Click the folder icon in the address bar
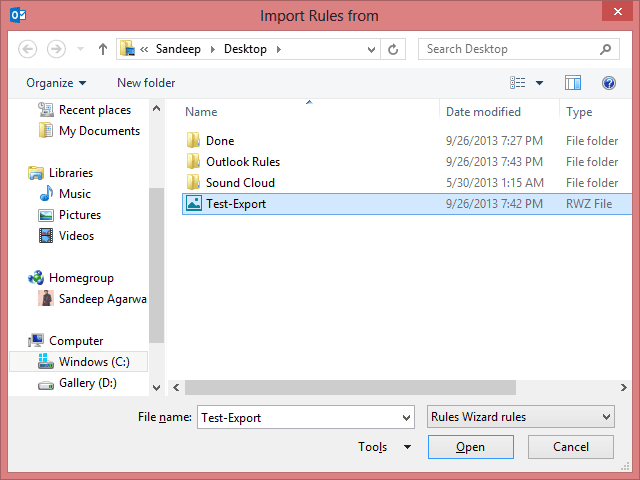This screenshot has width=640, height=480. (x=127, y=49)
